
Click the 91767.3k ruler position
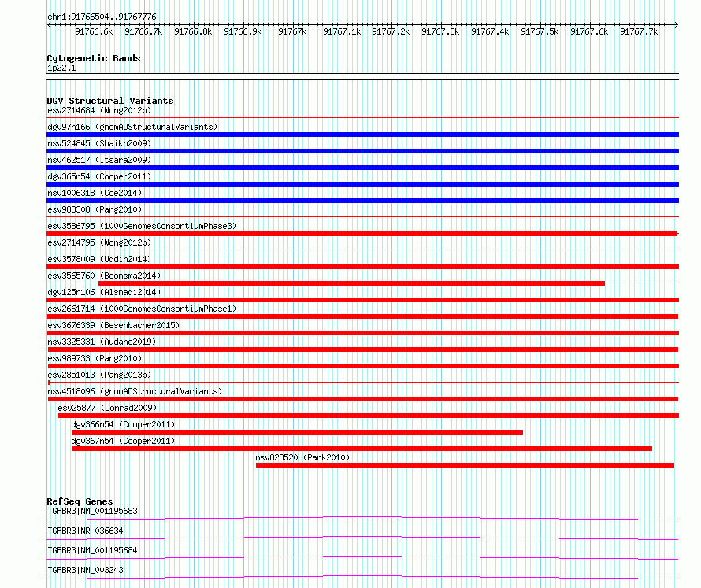[x=440, y=31]
